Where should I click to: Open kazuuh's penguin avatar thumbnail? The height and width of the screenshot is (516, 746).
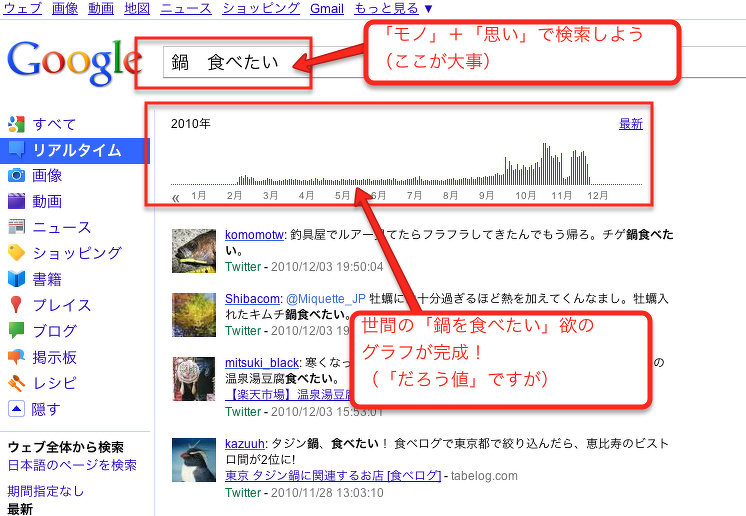click(194, 460)
